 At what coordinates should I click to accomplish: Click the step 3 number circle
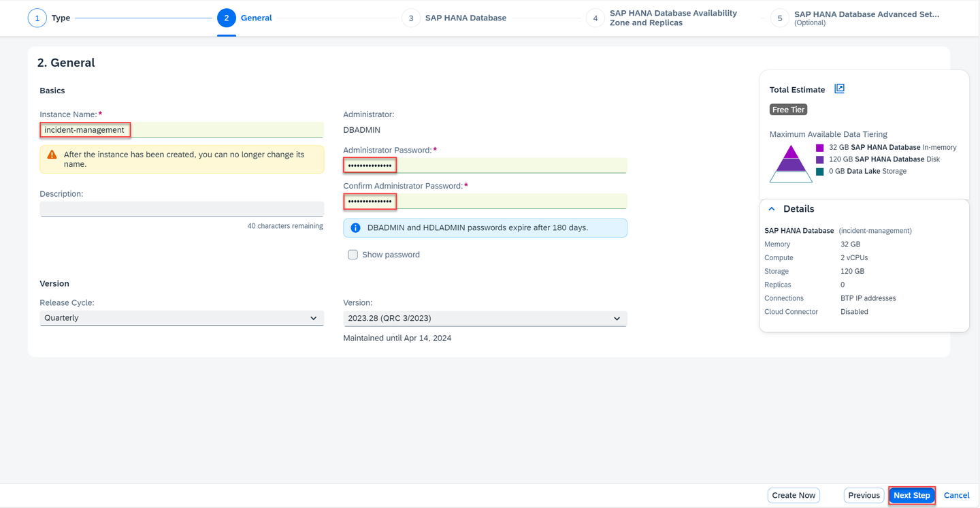(x=410, y=18)
